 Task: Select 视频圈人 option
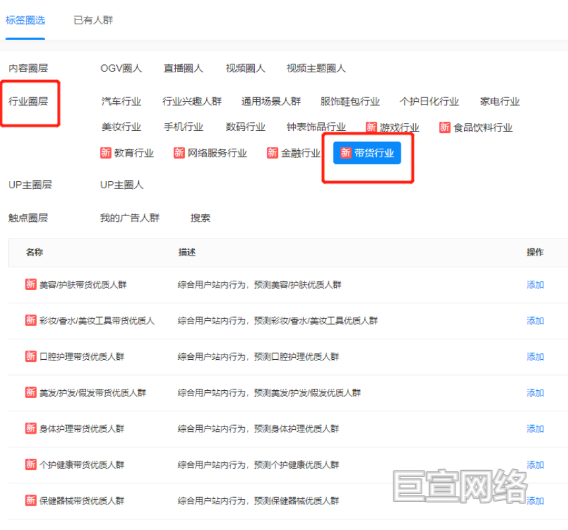click(245, 68)
